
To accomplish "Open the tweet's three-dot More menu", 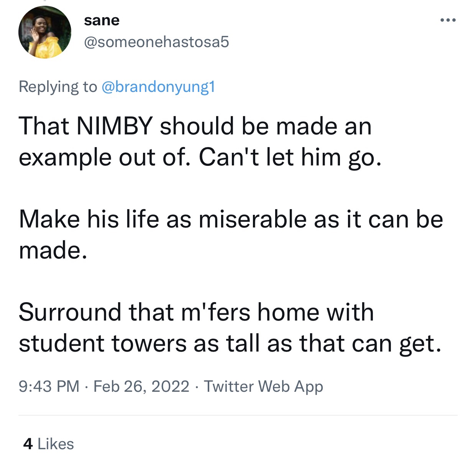I will [448, 20].
